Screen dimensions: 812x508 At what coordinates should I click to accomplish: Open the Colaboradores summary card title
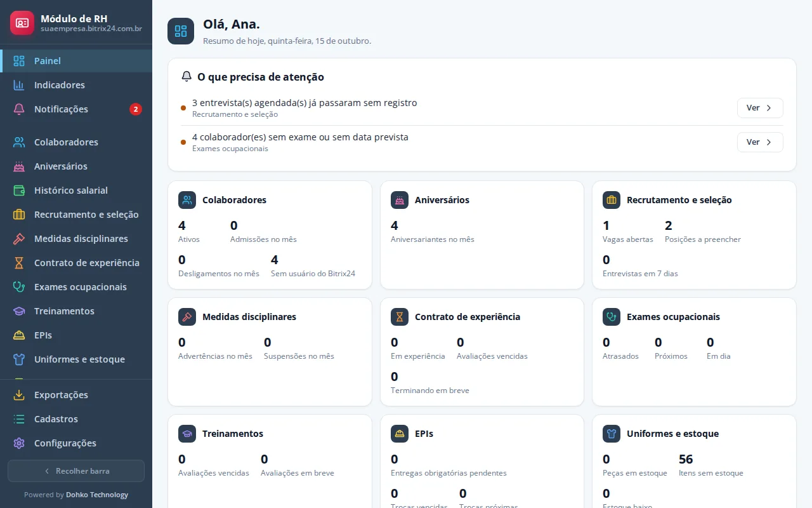coord(234,200)
